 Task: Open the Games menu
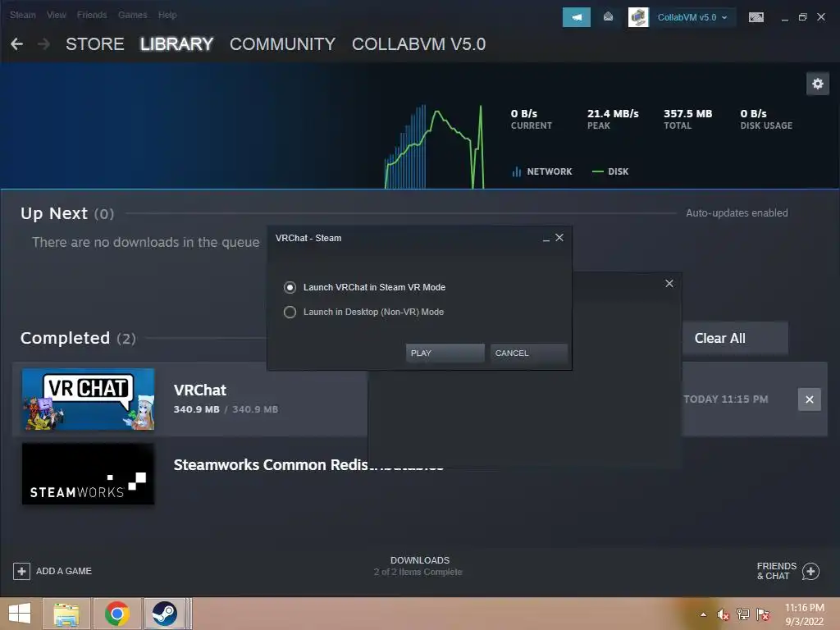[x=132, y=15]
